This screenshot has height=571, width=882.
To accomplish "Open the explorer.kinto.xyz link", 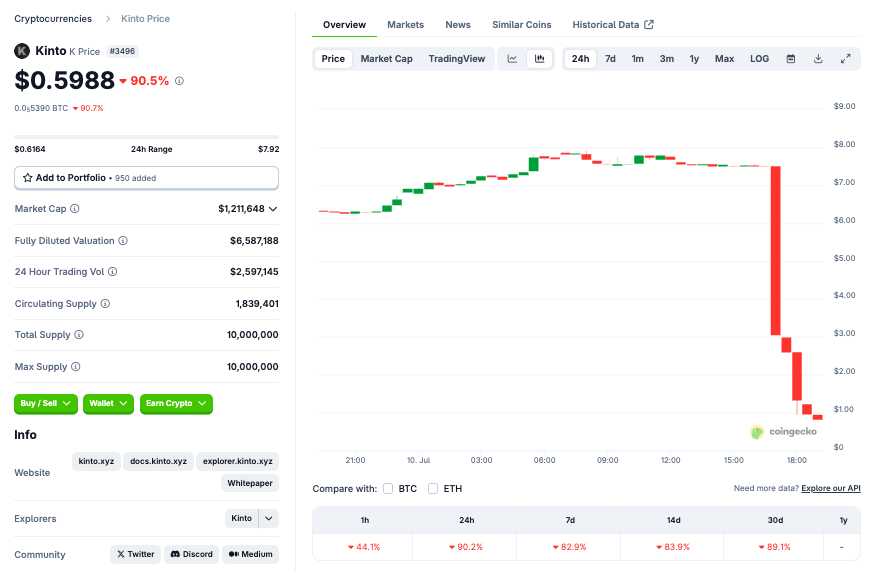I will [x=237, y=461].
